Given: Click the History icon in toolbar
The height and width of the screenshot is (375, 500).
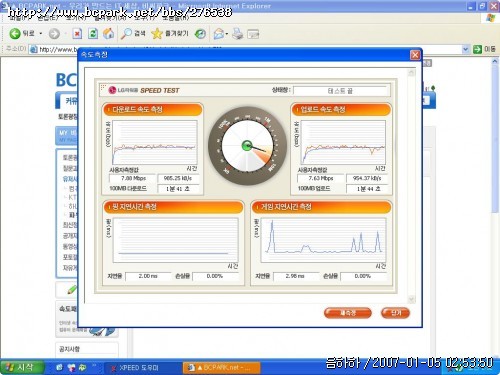Looking at the screenshot, I should (x=200, y=34).
